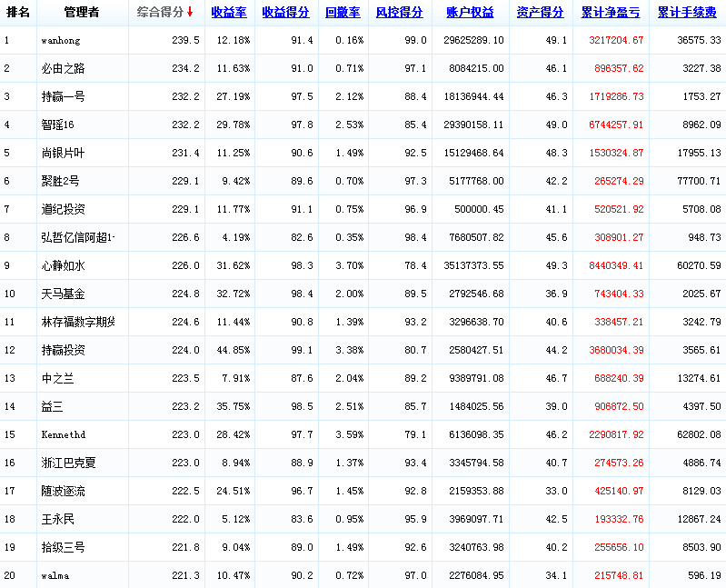This screenshot has width=726, height=588.
Task: Select manager 持赢一号
Action: click(63, 96)
